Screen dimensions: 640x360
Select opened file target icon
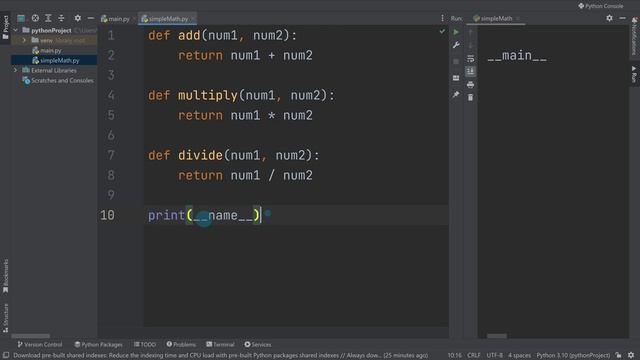pos(35,18)
